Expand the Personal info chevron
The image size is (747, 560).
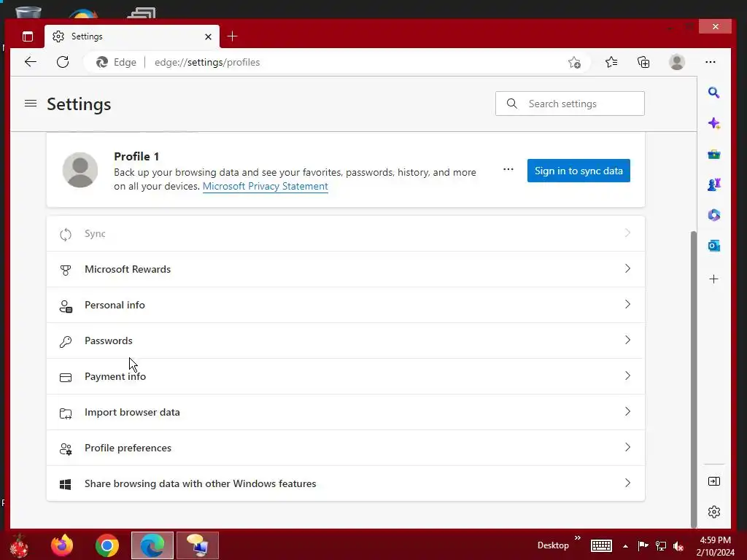(x=627, y=304)
